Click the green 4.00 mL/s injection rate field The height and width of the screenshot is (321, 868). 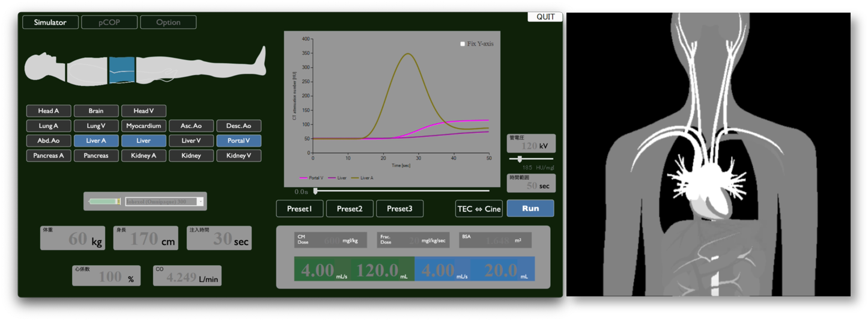click(322, 269)
